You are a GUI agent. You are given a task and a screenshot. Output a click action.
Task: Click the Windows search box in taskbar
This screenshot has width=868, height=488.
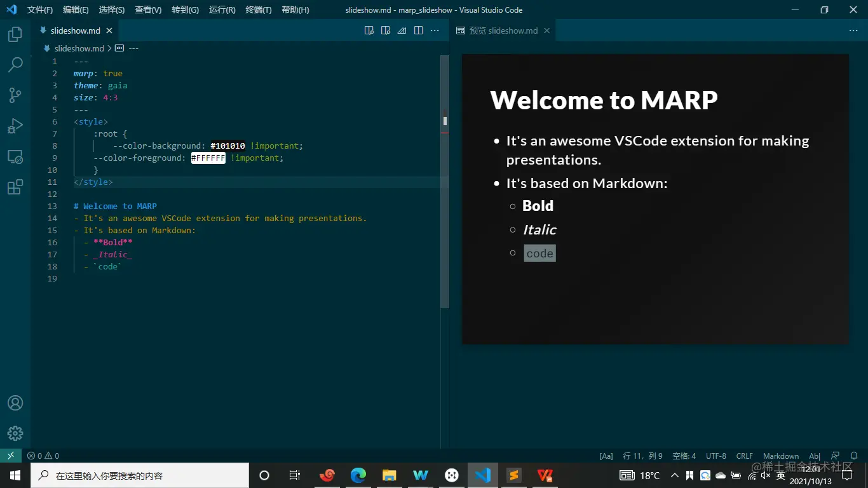click(x=140, y=475)
